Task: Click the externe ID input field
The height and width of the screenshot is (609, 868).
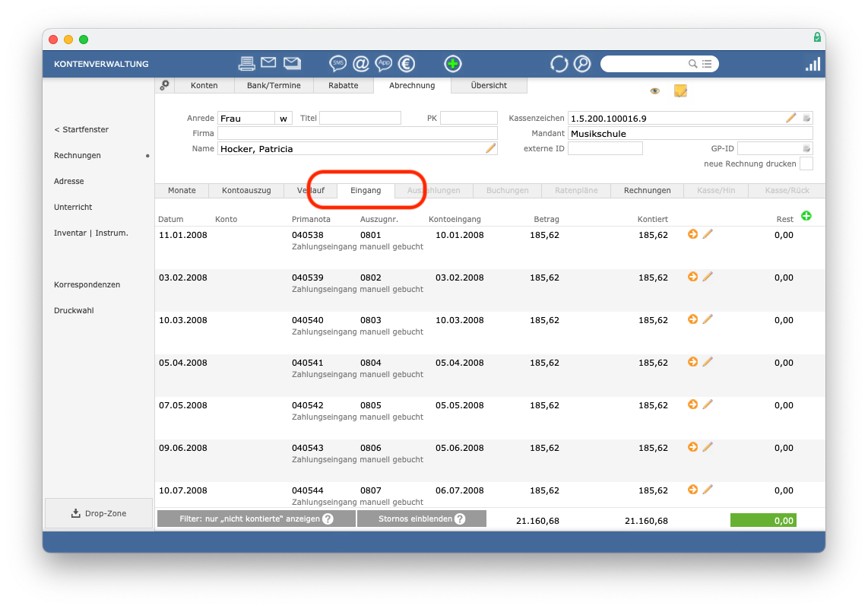Action: point(605,148)
